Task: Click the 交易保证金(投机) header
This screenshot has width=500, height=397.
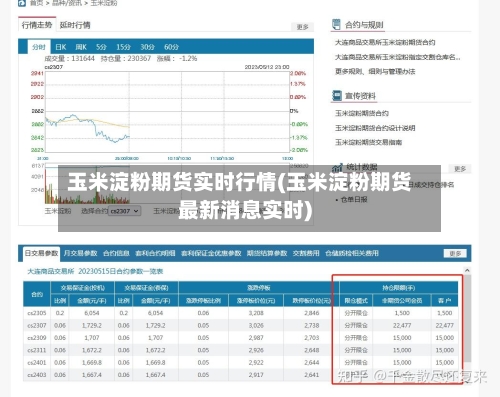Action: [x=82, y=288]
